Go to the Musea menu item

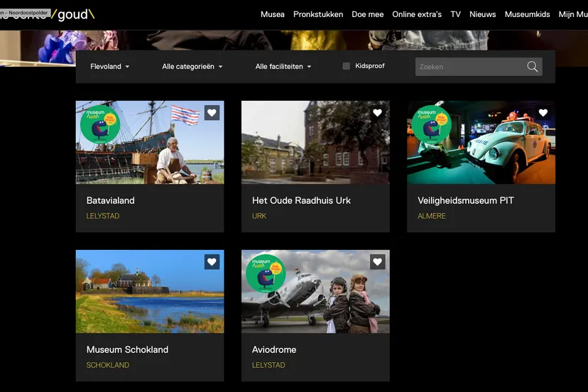click(272, 14)
